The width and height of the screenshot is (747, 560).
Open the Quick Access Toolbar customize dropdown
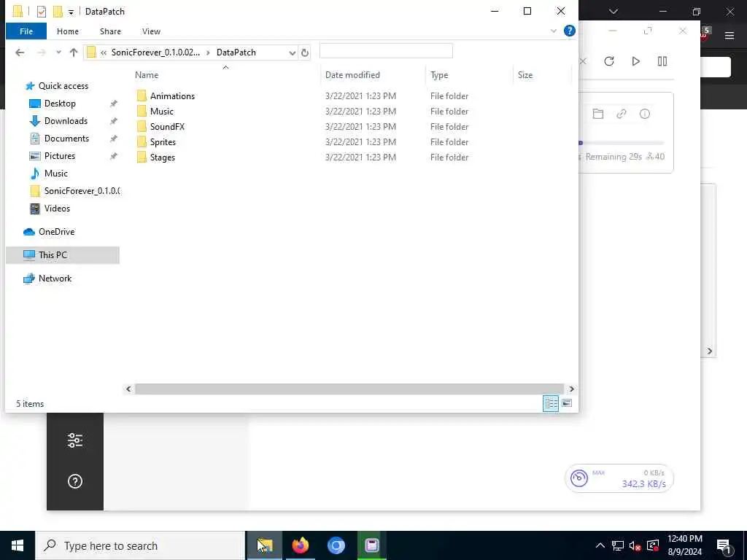71,12
